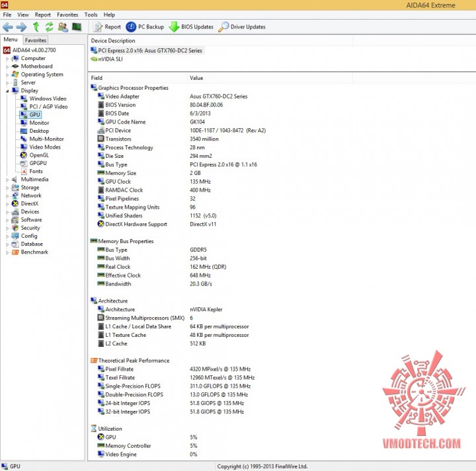Click the DirectX Hardware Support icon
This screenshot has width=476, height=471.
101,224
